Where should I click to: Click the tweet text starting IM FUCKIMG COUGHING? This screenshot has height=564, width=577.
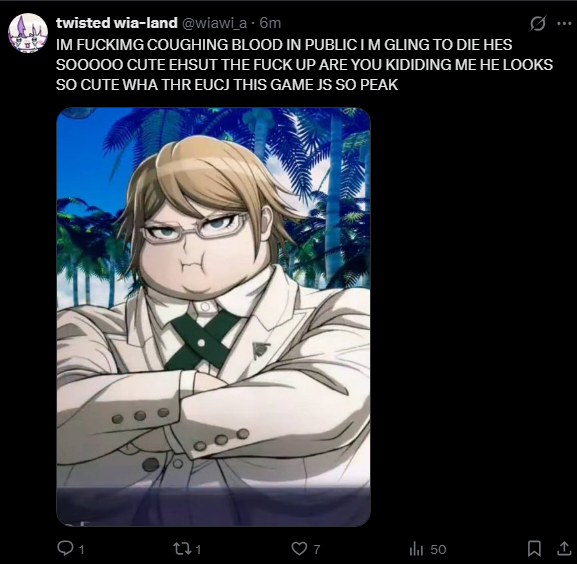[x=304, y=65]
